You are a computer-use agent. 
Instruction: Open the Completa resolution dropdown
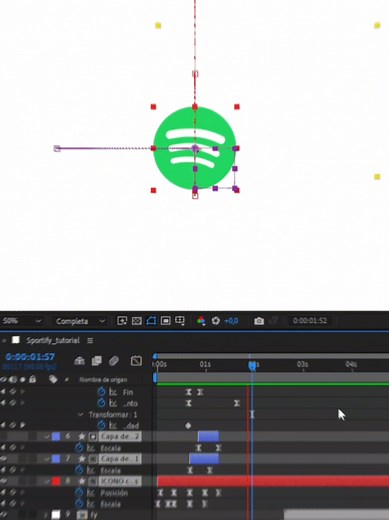[80, 321]
